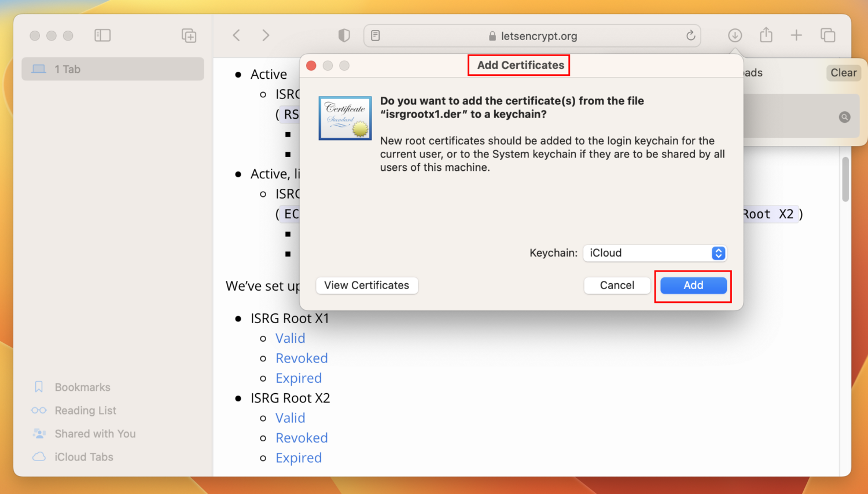Open the Revoked link under ISRG Root X1
The height and width of the screenshot is (494, 868).
pos(301,358)
